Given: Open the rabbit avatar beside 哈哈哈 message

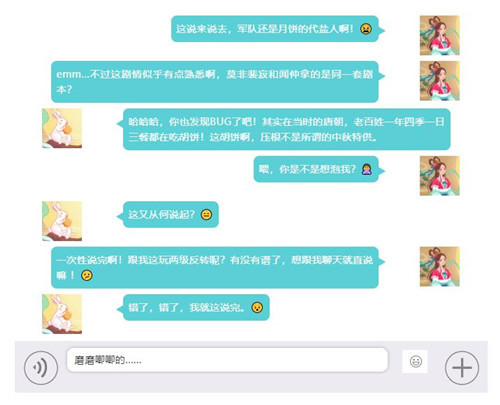Looking at the screenshot, I should click(x=62, y=128).
